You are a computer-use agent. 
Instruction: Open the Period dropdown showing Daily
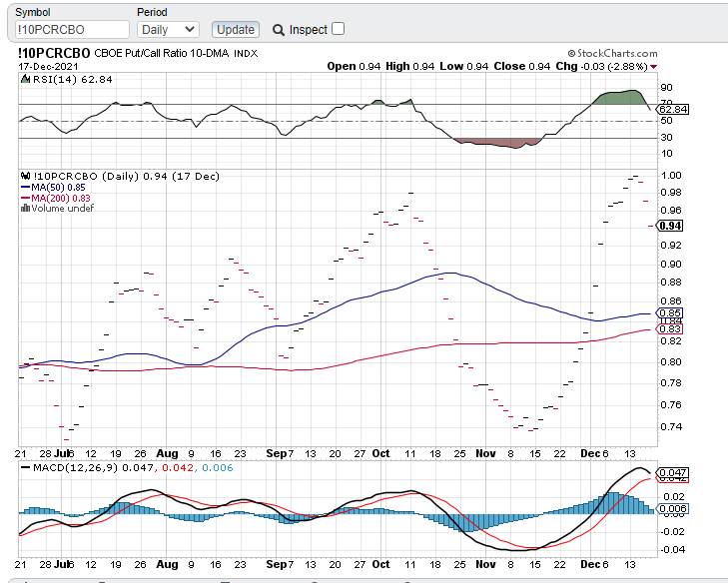pyautogui.click(x=168, y=30)
